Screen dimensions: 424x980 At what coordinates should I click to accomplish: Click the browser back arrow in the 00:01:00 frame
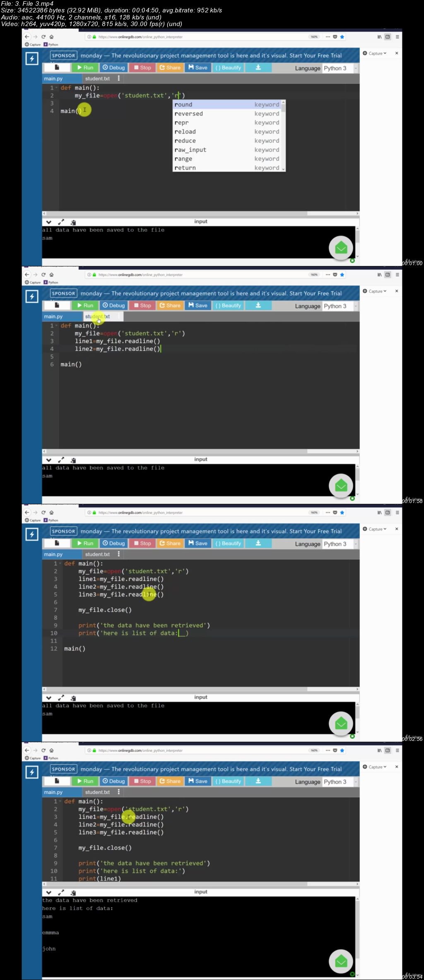tap(27, 37)
